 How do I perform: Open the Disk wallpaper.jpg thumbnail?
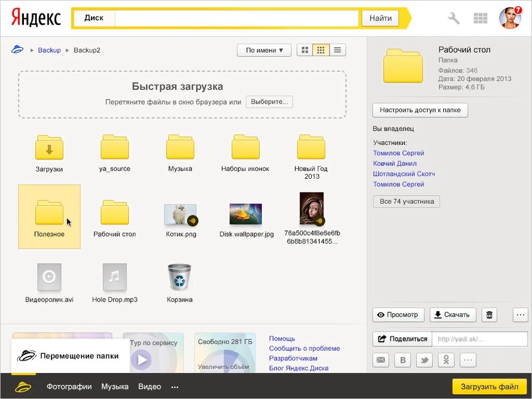click(x=246, y=214)
